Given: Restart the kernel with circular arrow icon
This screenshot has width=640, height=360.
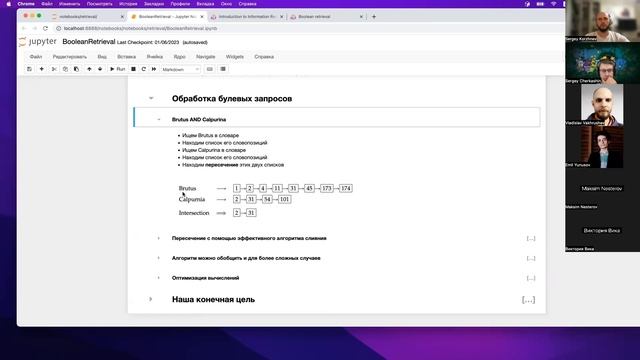Looking at the screenshot, I should 144,69.
